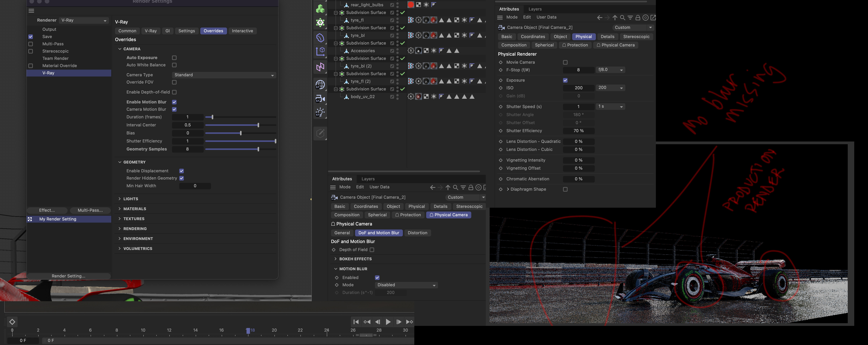Open Mode menu in lower Attributes
Image resolution: width=868 pixels, height=345 pixels.
(x=345, y=187)
